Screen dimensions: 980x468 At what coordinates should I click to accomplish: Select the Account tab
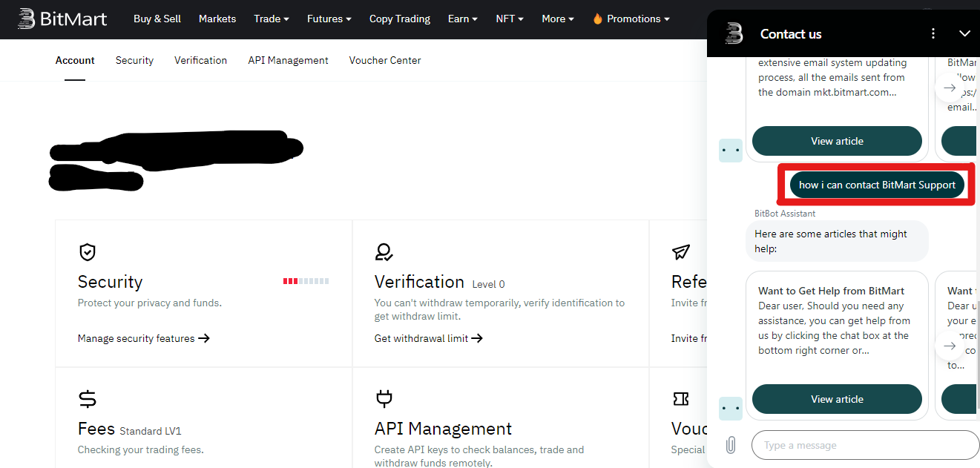(75, 60)
